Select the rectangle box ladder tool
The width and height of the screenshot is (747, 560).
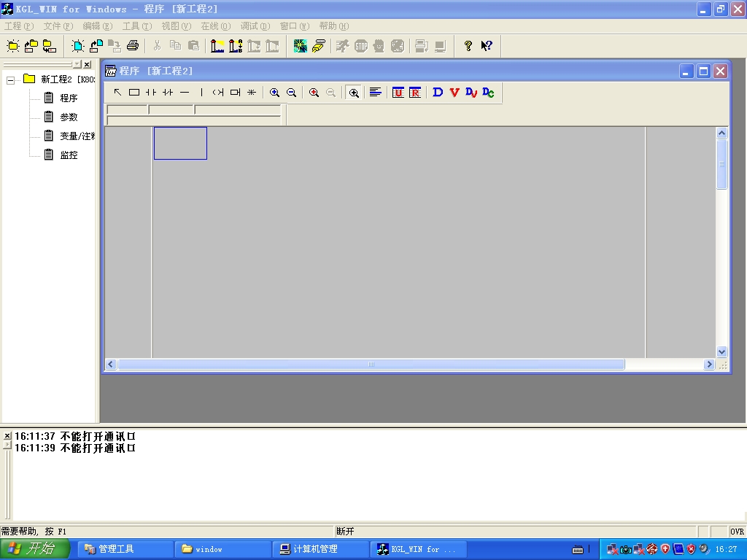pos(134,93)
